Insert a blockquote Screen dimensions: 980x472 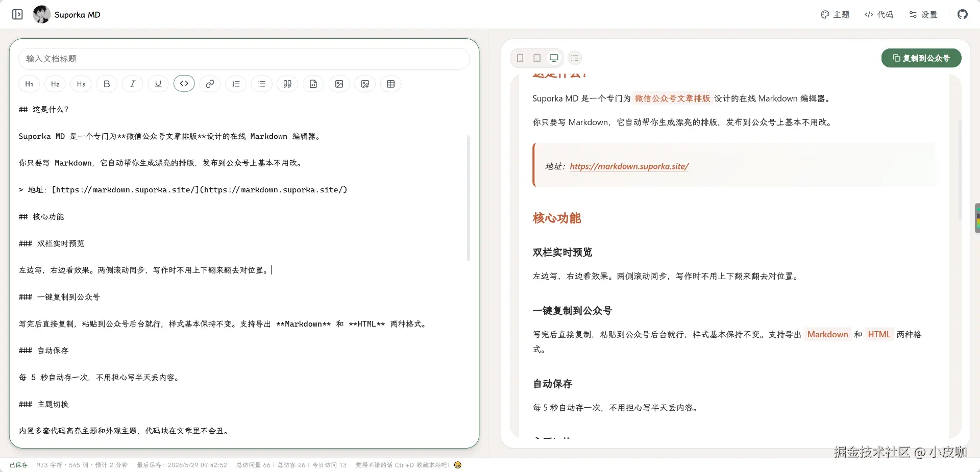pyautogui.click(x=287, y=84)
